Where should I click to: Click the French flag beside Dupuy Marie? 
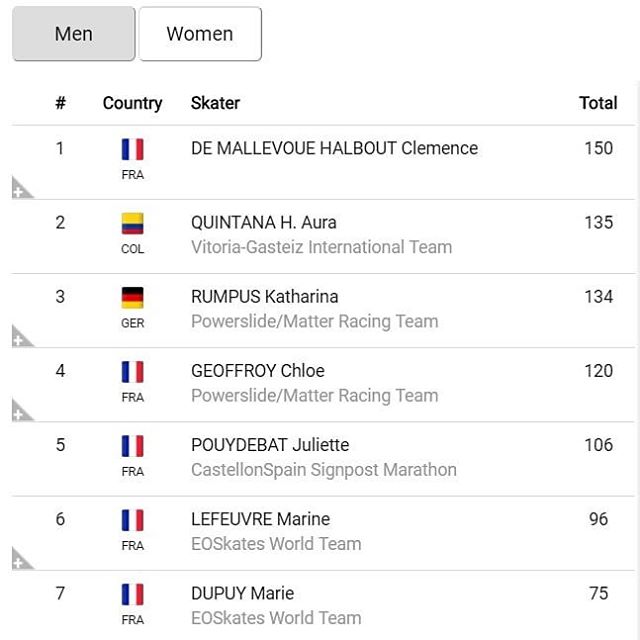[132, 594]
